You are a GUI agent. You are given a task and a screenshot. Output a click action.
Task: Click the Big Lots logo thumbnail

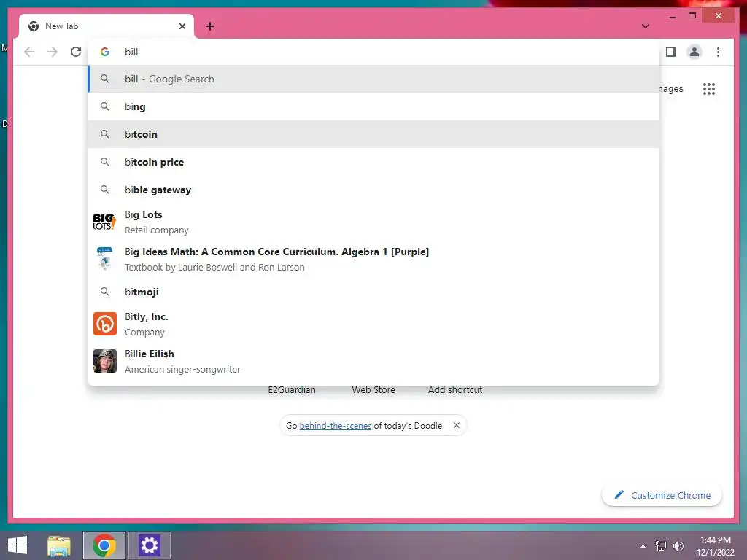pyautogui.click(x=105, y=222)
